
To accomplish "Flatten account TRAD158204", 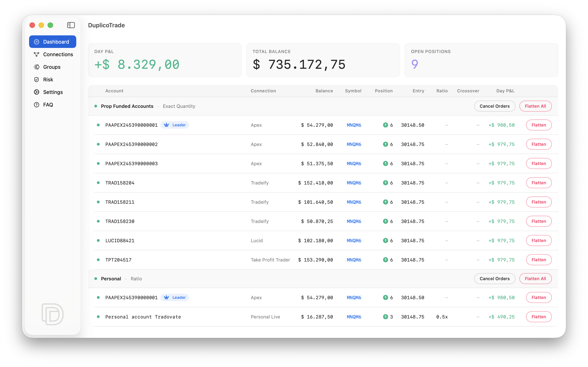I will pyautogui.click(x=539, y=183).
